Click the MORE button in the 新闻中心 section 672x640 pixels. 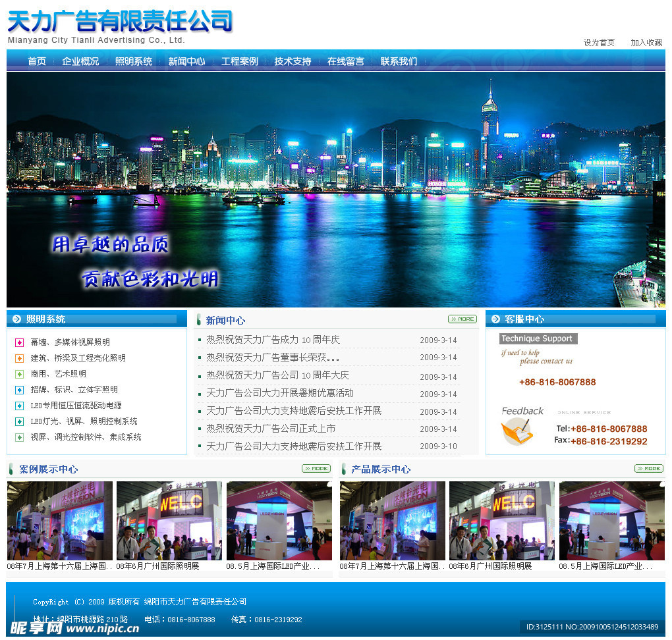click(x=462, y=319)
